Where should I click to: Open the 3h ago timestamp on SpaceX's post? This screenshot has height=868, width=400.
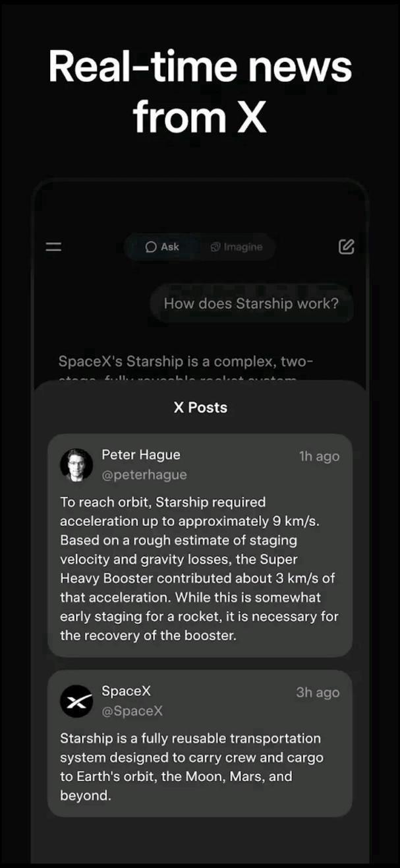point(319,692)
